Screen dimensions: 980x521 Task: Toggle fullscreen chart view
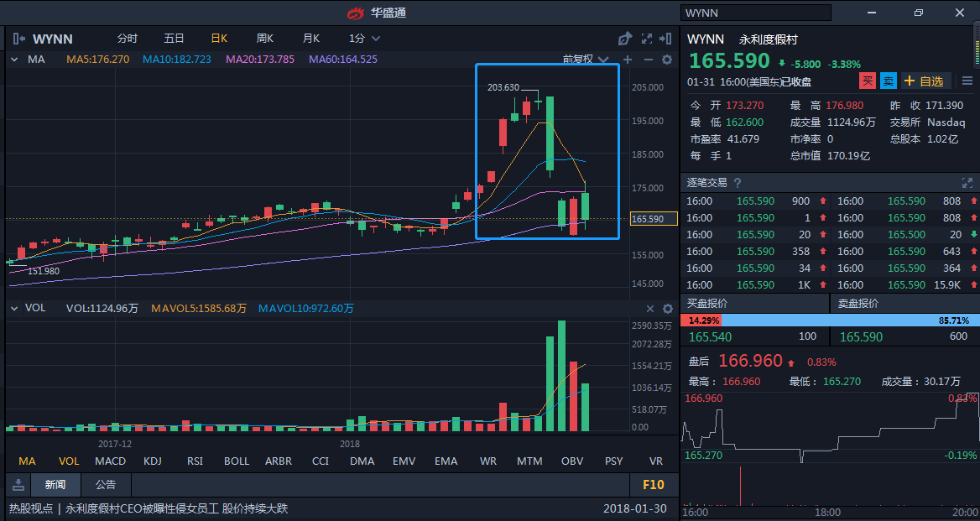(x=647, y=39)
